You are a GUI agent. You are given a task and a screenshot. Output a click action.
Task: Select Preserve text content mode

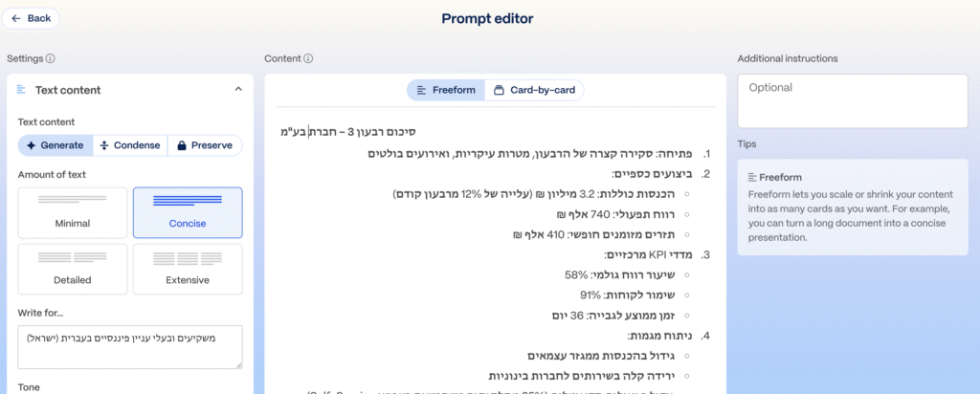205,145
